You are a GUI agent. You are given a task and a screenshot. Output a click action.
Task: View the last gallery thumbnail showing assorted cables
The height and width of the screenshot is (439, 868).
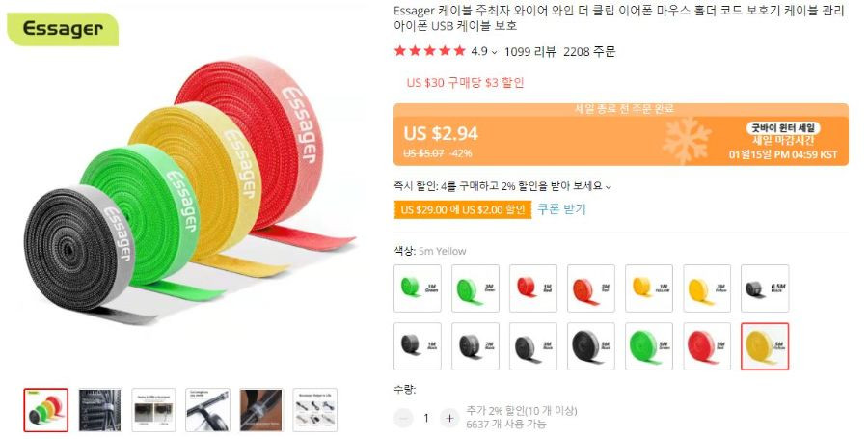click(314, 410)
